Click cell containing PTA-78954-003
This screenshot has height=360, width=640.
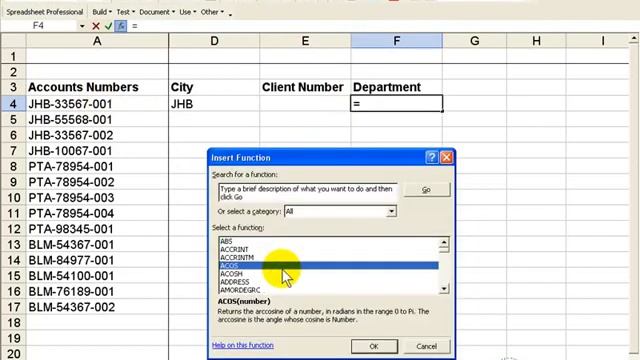[97, 198]
